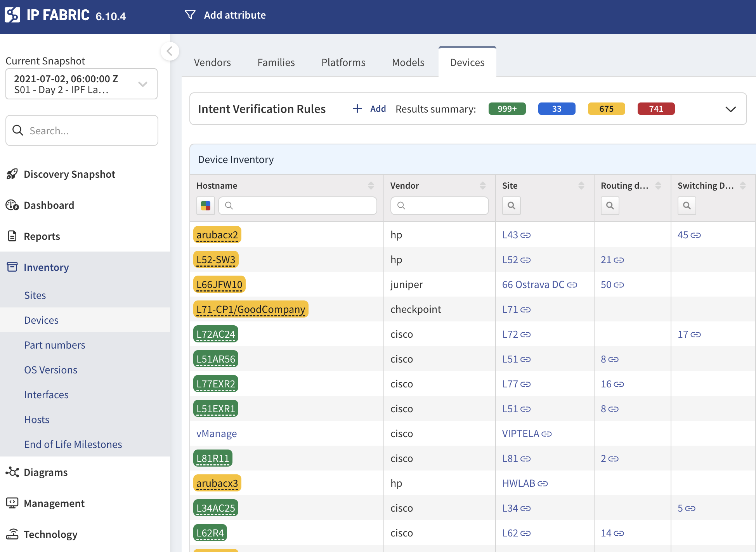Click the Routing domain column search icon
Screen dimensions: 756x552
tap(610, 205)
